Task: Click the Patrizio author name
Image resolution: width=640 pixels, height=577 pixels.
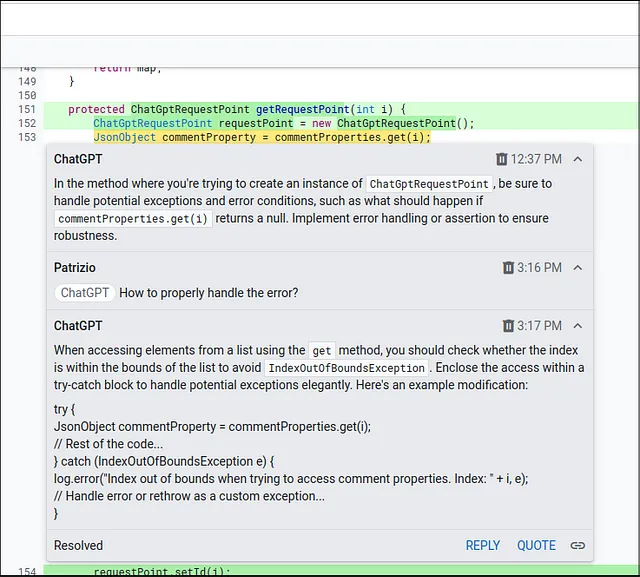Action: (x=75, y=268)
